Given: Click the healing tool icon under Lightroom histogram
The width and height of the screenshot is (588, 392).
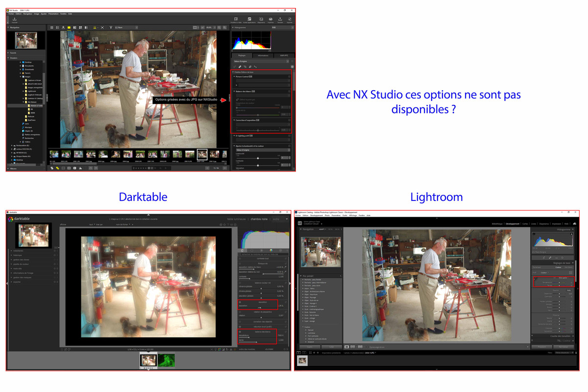Looking at the screenshot, I should click(x=550, y=258).
